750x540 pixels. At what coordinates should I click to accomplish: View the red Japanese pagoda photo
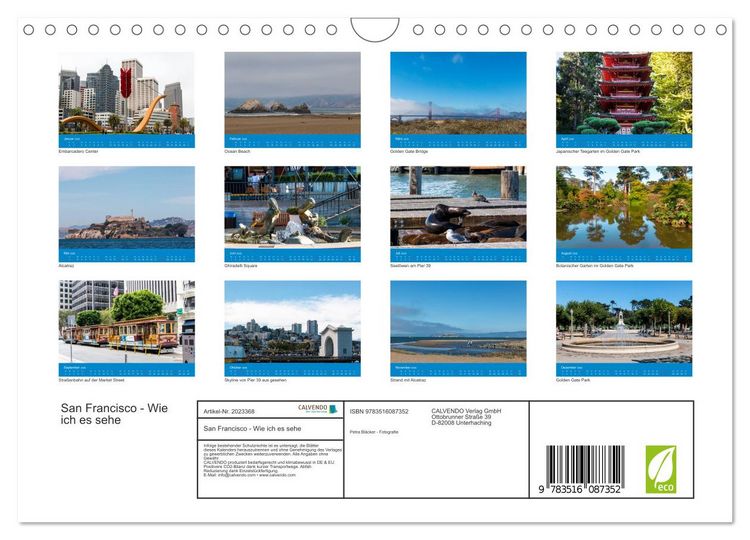tap(624, 92)
